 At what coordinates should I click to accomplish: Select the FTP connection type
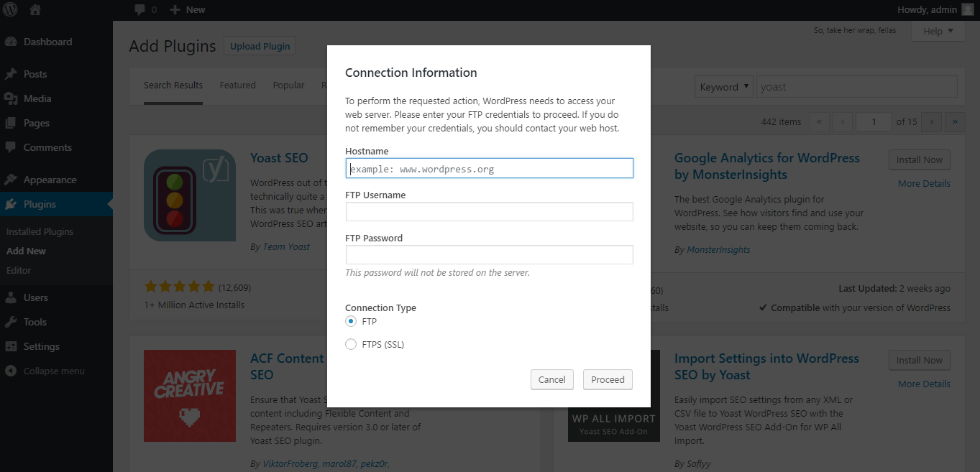(x=351, y=321)
